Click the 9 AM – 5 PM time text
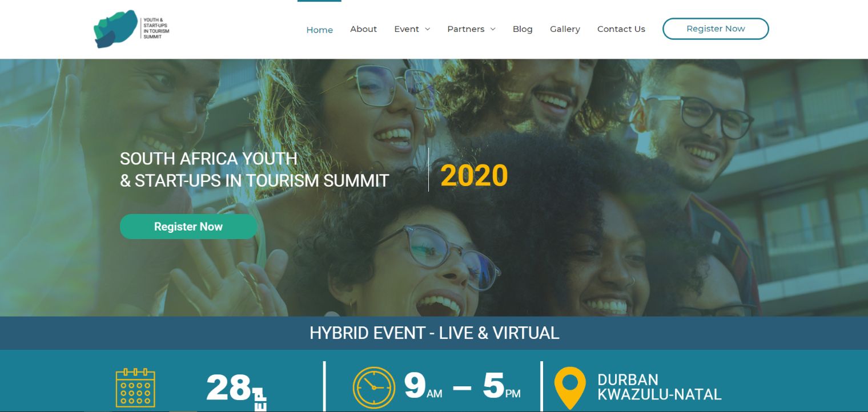This screenshot has height=412, width=868. [x=462, y=387]
